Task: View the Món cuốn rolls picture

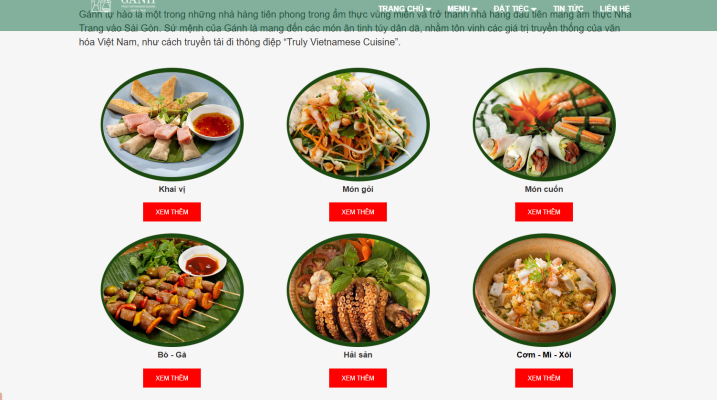Action: click(x=544, y=124)
